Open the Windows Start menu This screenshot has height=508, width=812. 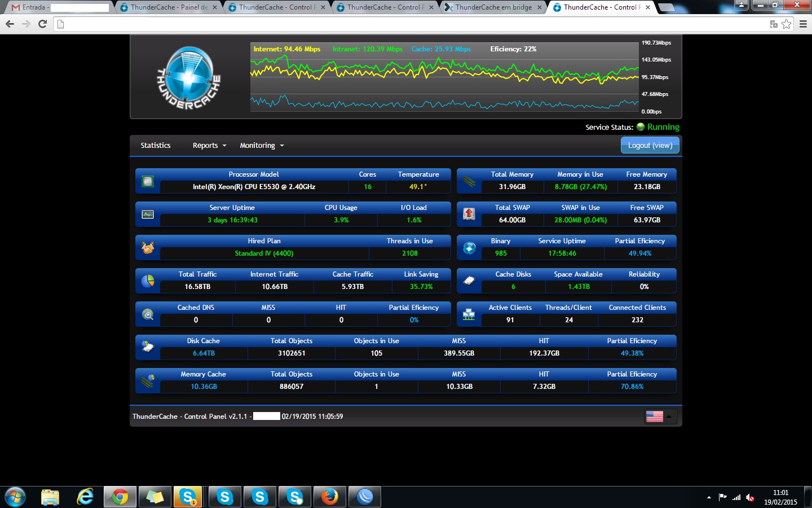click(x=15, y=497)
